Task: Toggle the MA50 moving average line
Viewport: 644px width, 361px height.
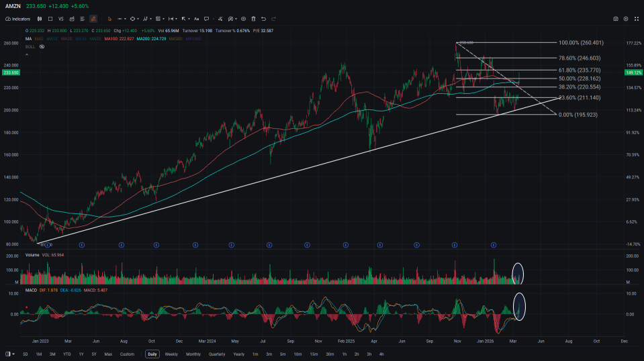Action: click(x=95, y=38)
